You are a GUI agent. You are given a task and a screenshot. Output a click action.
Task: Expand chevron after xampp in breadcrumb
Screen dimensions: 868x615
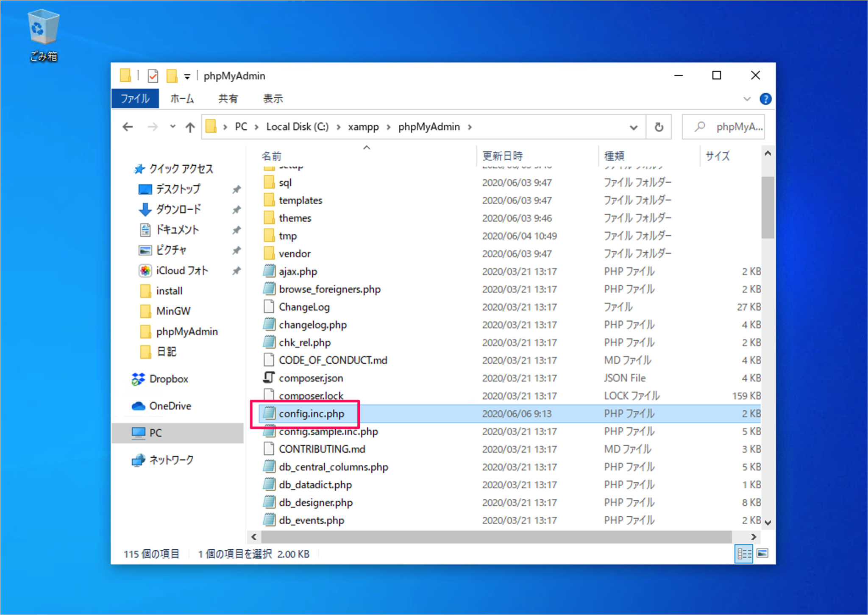(388, 127)
